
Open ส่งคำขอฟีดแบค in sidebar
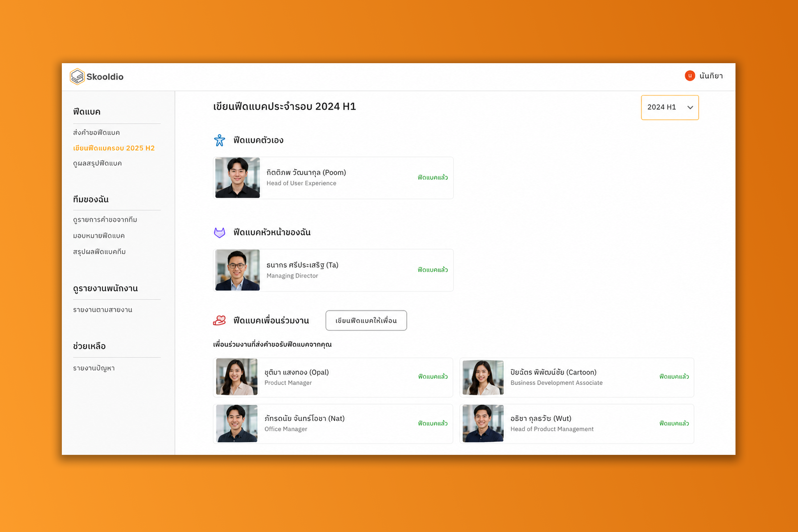96,133
